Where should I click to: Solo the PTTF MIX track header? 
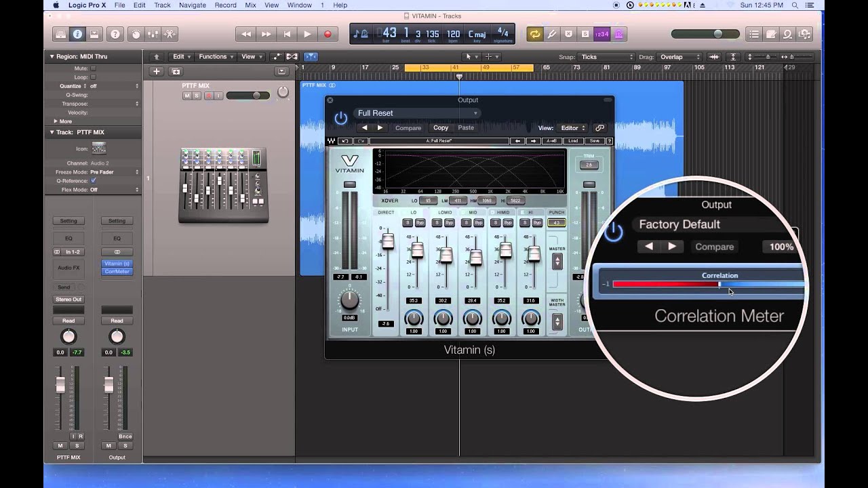[x=197, y=96]
